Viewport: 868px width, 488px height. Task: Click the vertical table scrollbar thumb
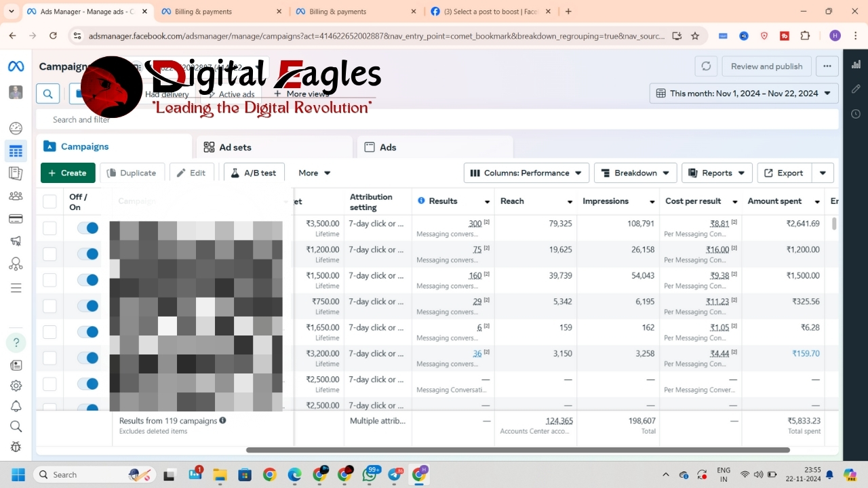(834, 224)
